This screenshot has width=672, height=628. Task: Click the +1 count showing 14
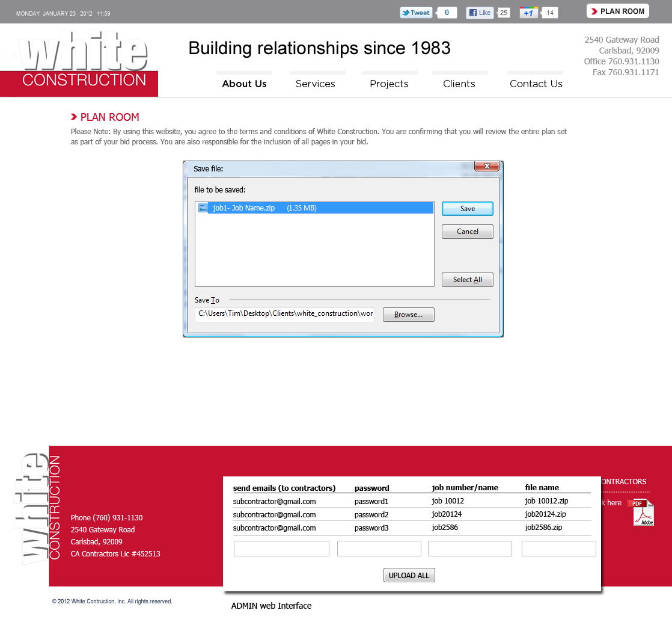point(550,13)
